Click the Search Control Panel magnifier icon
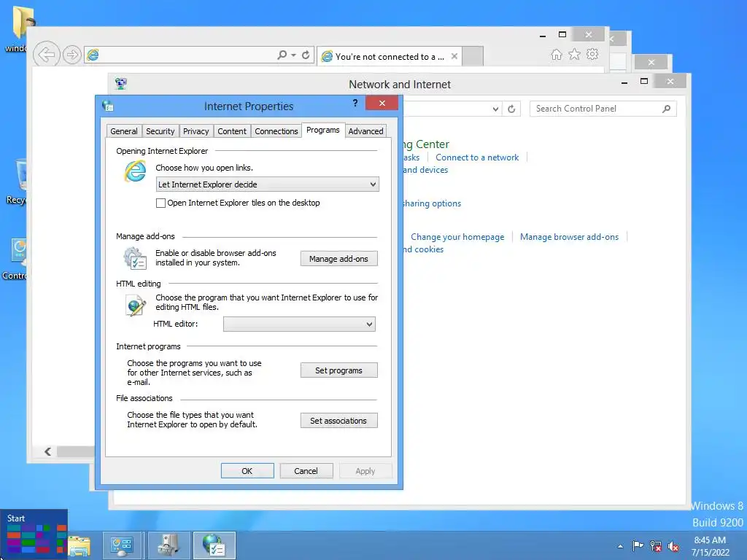Viewport: 747px width, 560px height. coord(667,109)
